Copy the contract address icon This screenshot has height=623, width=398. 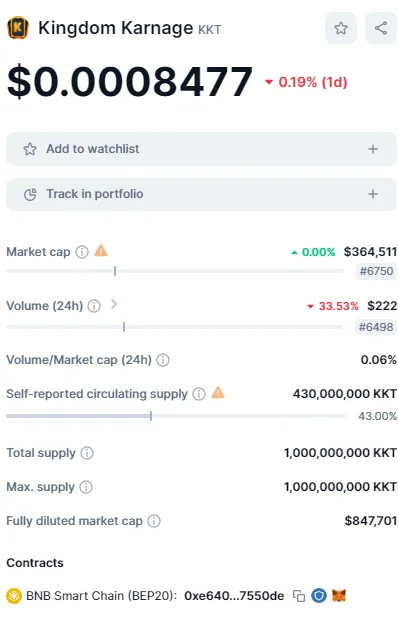coord(299,596)
